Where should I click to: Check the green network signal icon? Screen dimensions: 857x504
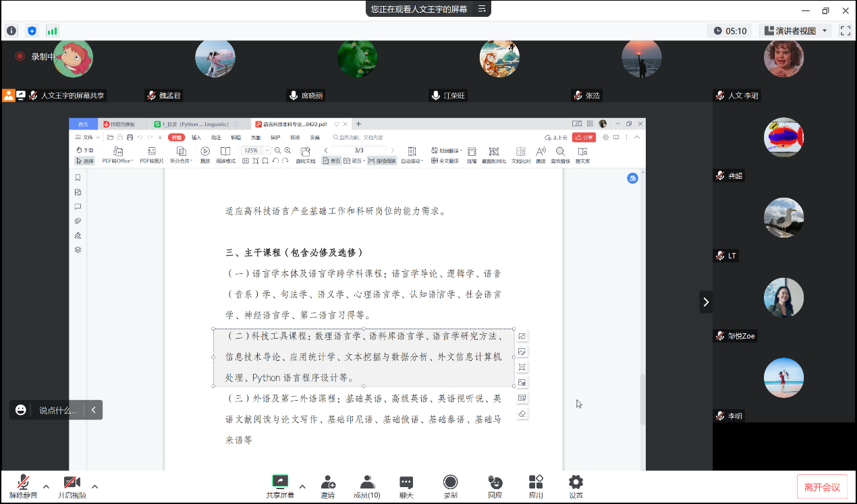(x=52, y=31)
